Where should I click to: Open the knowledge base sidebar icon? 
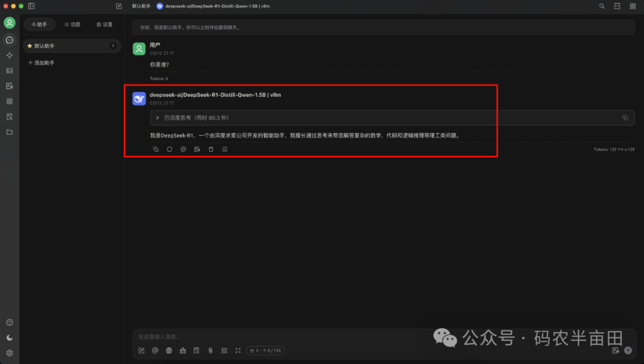coord(10,117)
